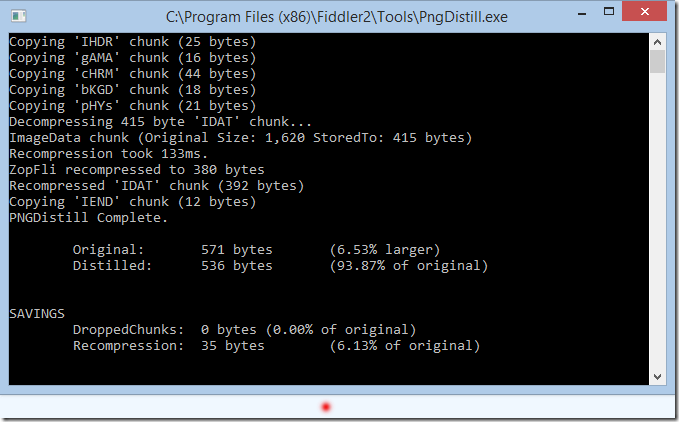Viewport: 679px width, 422px height.
Task: Click the red dot below the console
Action: point(326,407)
